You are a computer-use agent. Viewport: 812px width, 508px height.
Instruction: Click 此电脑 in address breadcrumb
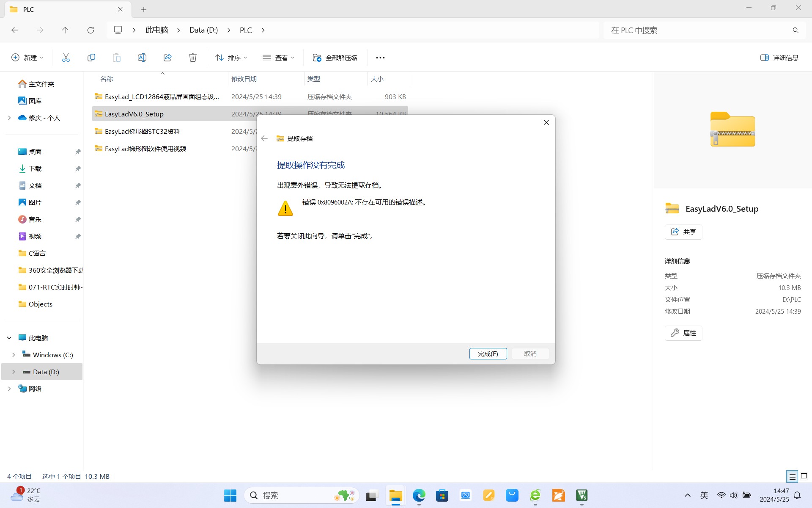(x=156, y=30)
